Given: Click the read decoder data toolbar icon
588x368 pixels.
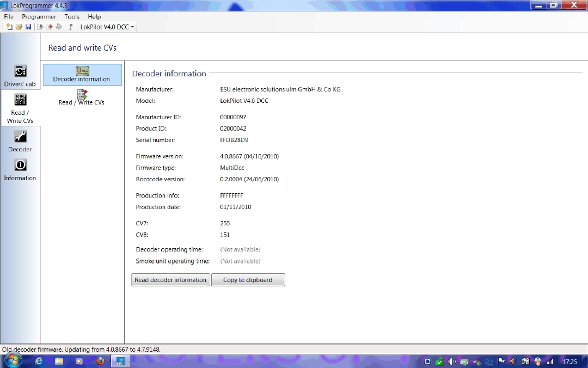Looking at the screenshot, I should [x=40, y=27].
